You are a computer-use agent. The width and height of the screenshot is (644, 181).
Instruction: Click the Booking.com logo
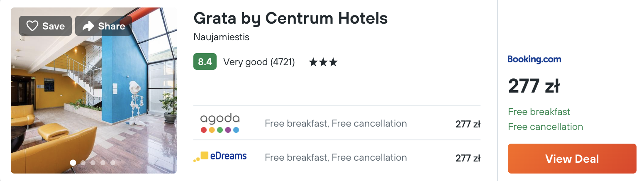pos(534,59)
